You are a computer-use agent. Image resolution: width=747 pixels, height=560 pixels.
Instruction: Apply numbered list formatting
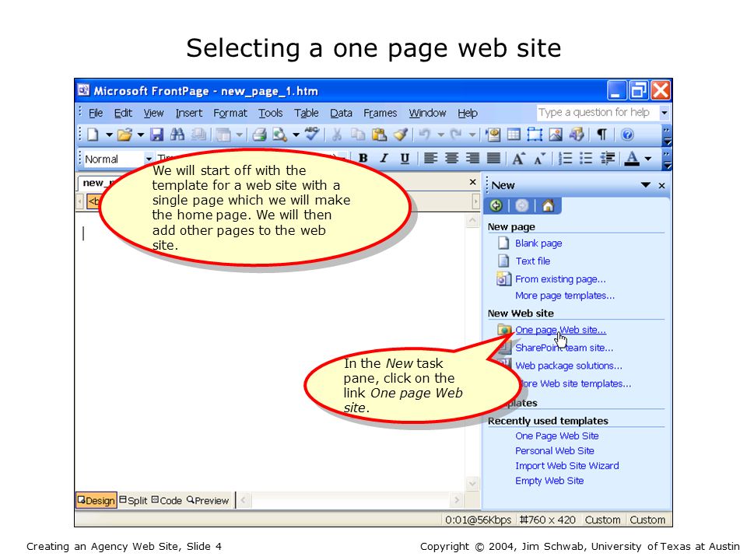[x=565, y=158]
